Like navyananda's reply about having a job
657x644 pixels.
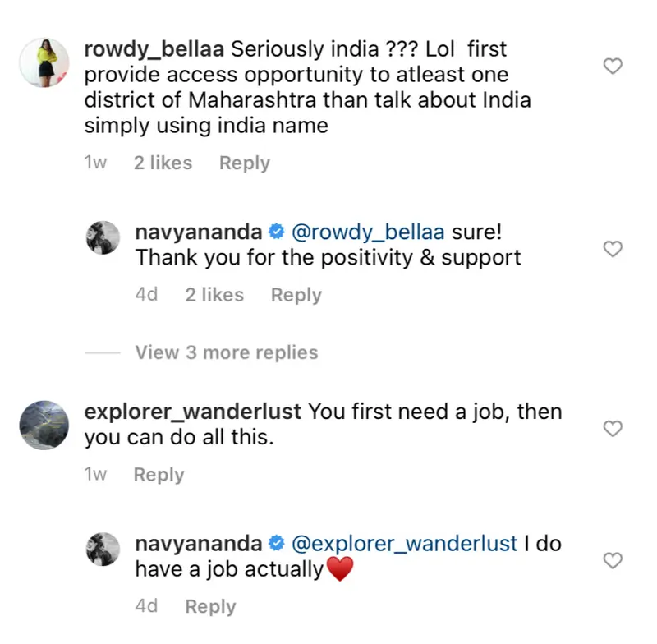coord(613,561)
